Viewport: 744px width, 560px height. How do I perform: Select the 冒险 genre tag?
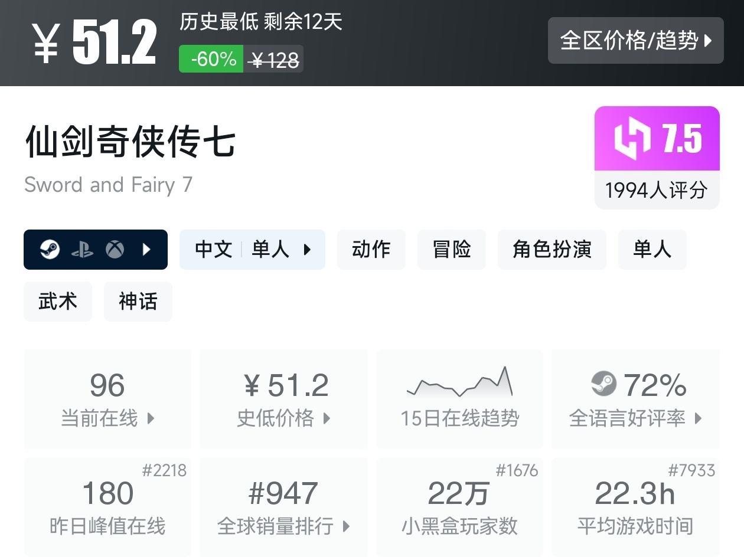(451, 250)
